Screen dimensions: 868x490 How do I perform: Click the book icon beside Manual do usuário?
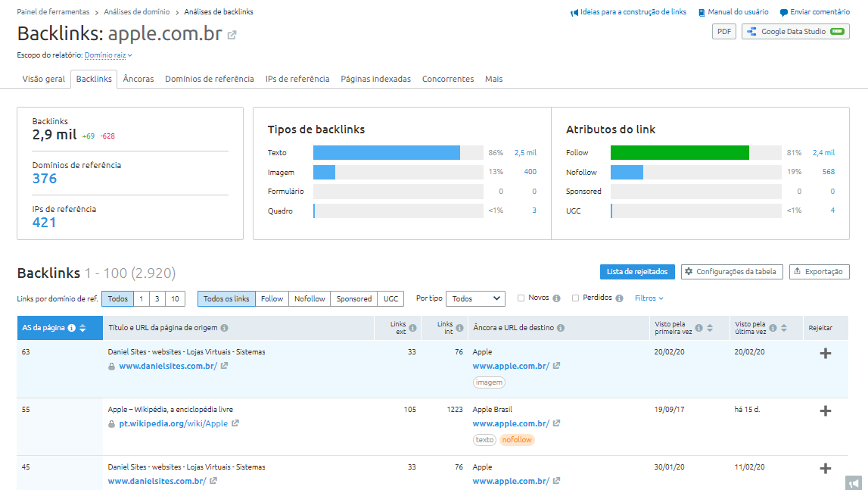click(702, 12)
